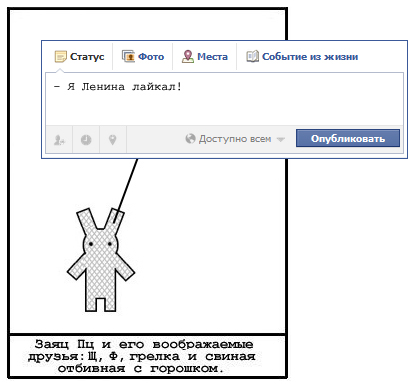Viewport: 418px width, 386px height.
Task: Select the Места tab label
Action: pyautogui.click(x=212, y=57)
